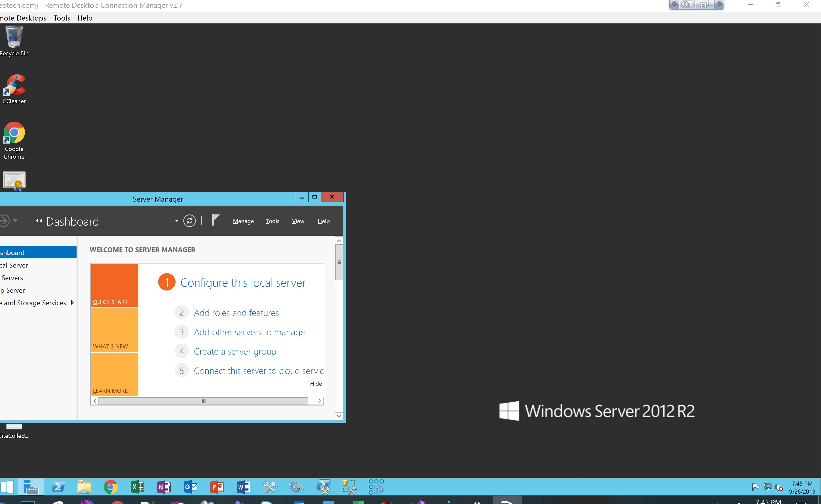The width and height of the screenshot is (821, 504).
Task: Open the RDCMan Tools menu
Action: (x=62, y=18)
